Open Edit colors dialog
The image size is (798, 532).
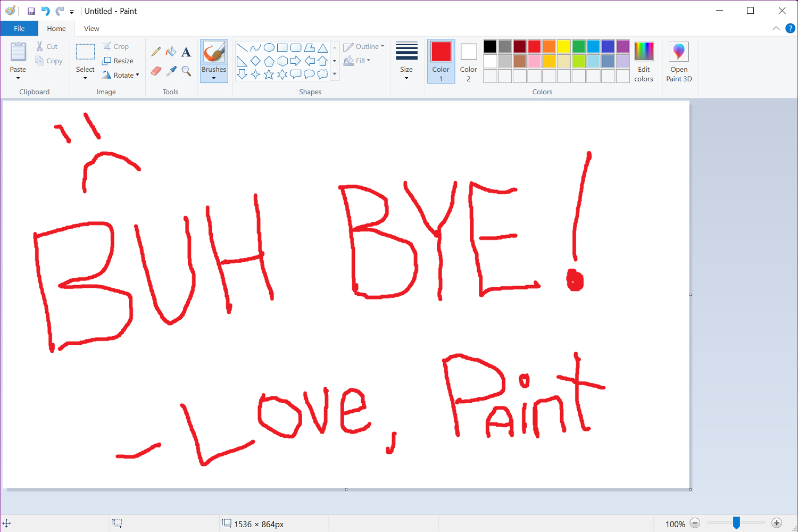[644, 62]
